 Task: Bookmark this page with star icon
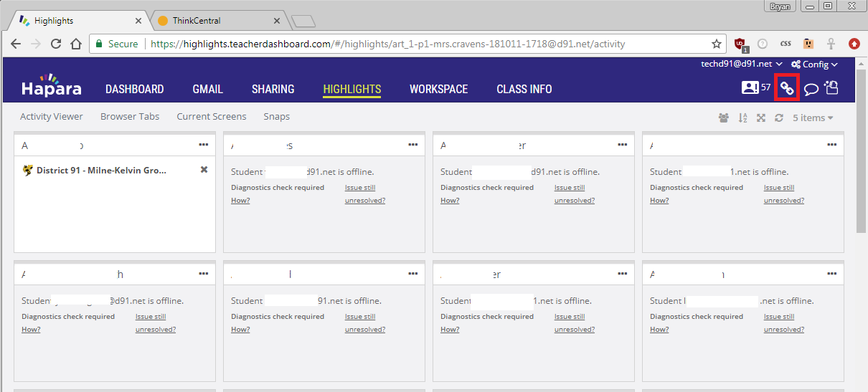coord(716,44)
